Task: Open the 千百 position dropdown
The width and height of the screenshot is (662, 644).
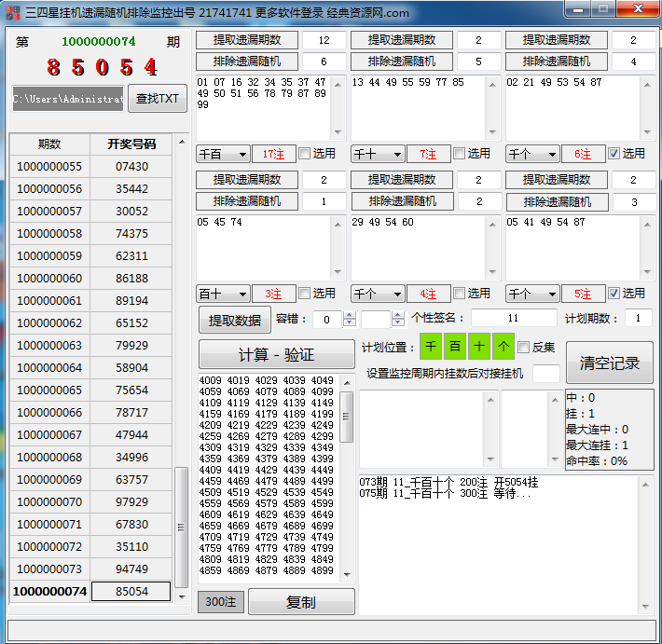Action: [224, 154]
